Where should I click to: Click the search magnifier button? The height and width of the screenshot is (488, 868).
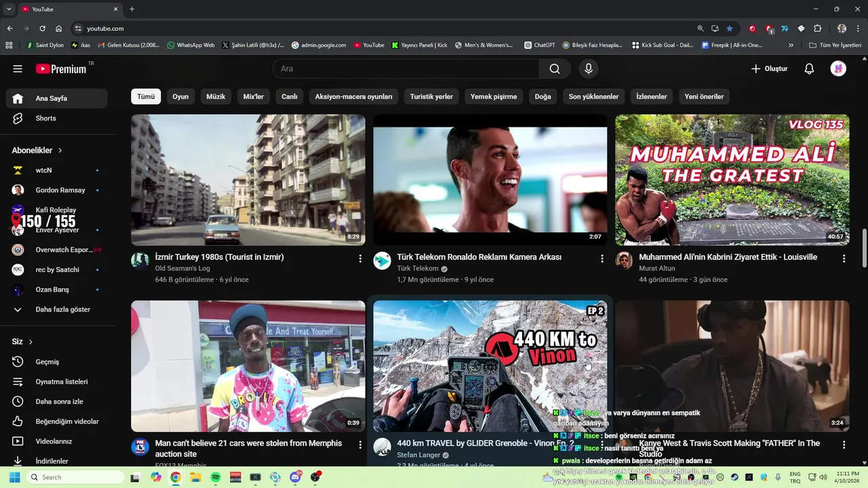(x=555, y=68)
